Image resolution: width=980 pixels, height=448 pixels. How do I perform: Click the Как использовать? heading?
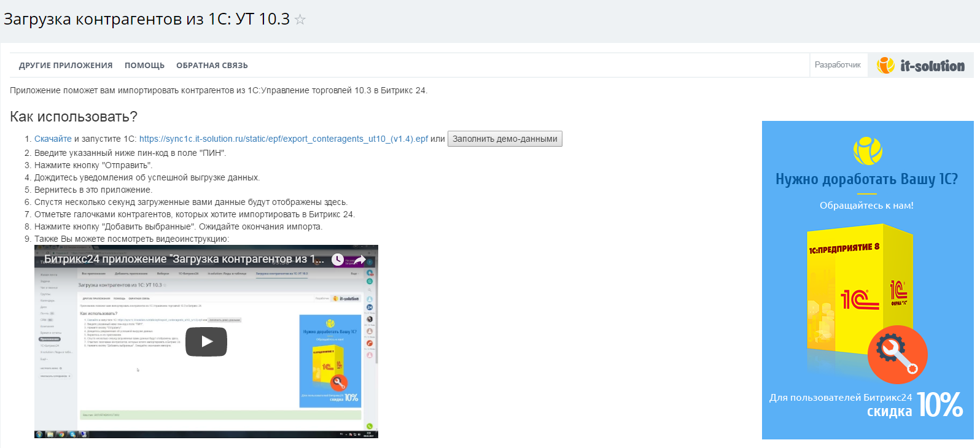coord(74,117)
